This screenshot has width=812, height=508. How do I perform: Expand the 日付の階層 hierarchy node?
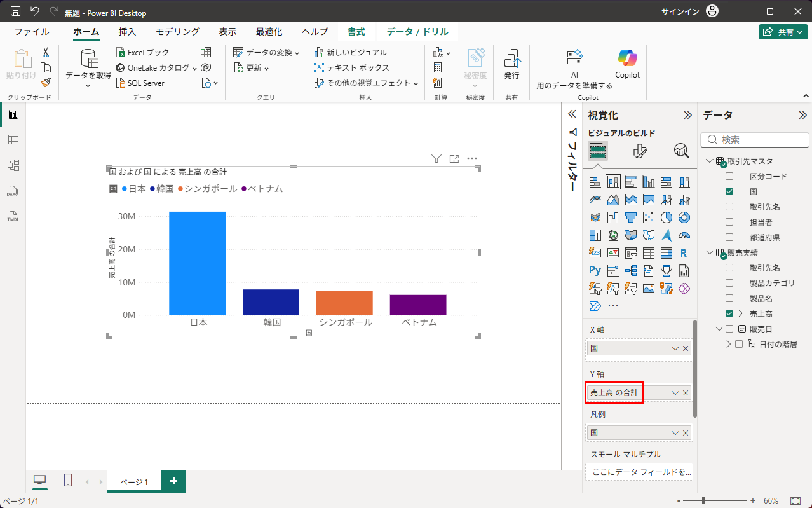click(729, 344)
